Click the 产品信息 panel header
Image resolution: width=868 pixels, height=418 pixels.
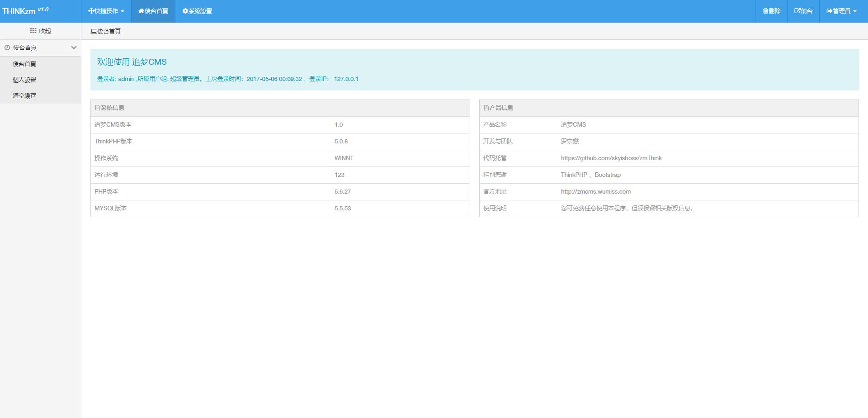point(669,108)
